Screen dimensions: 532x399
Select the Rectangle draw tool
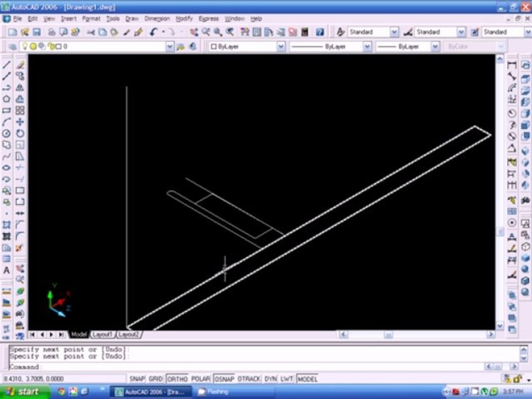pos(7,111)
